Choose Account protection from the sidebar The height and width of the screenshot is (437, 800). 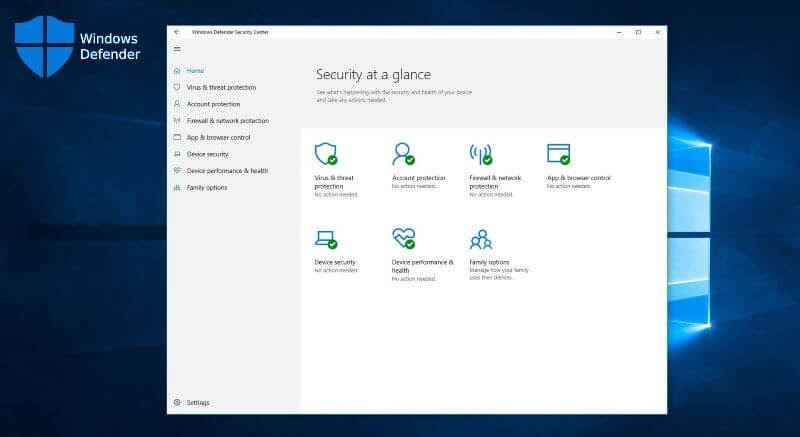(x=213, y=104)
